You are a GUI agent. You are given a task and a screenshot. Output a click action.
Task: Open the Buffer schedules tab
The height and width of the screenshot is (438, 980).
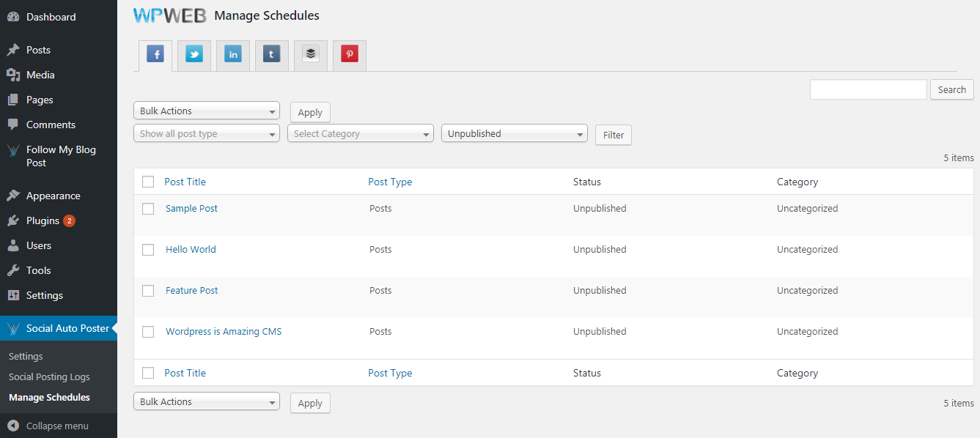click(311, 54)
